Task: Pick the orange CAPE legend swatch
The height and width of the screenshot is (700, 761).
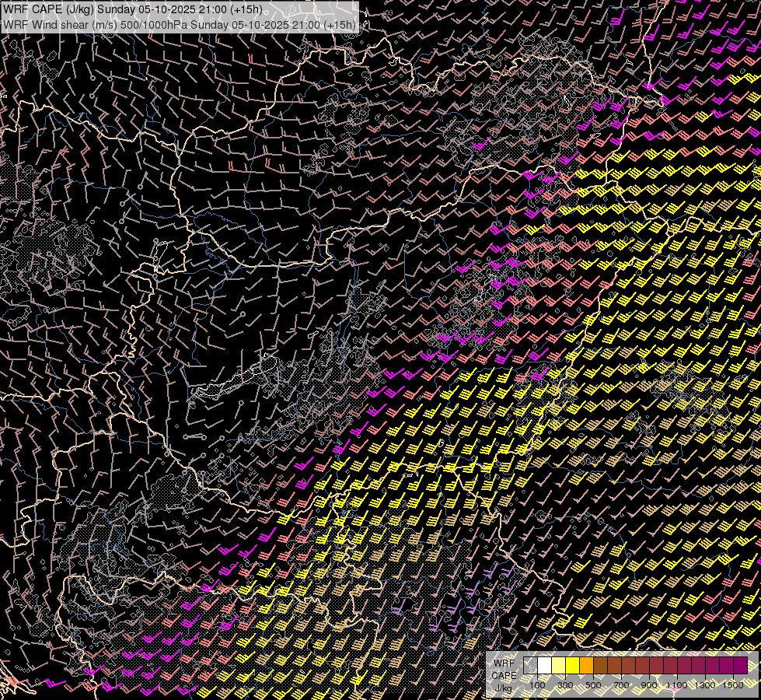Action: (586, 666)
